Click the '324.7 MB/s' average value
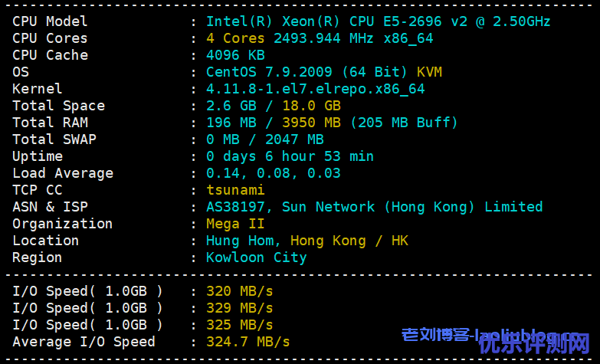Screen dimensions: 600x364 pos(248,342)
